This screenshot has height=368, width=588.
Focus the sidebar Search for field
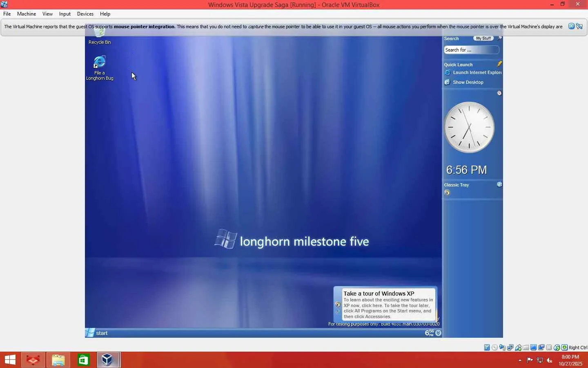(x=471, y=50)
